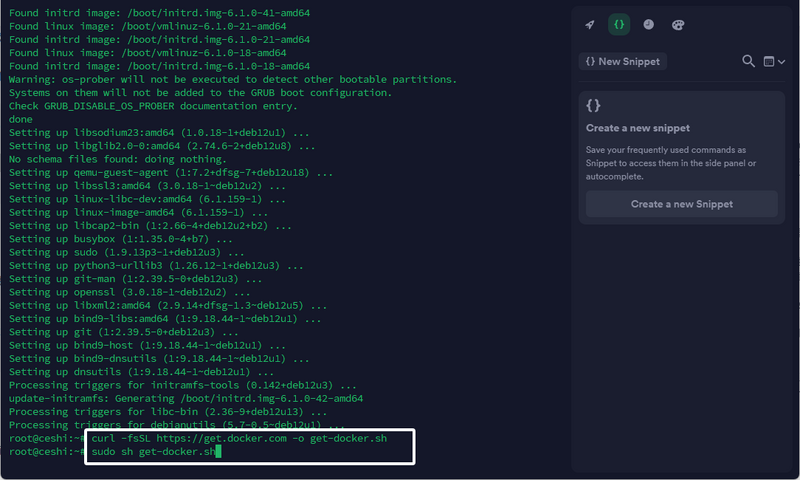Click the terminal cursor after get-docker.sh

(217, 452)
